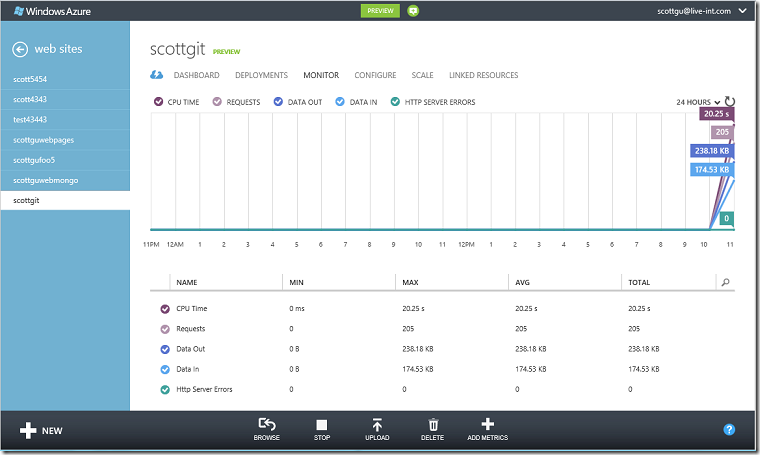The image size is (760, 455).
Task: Select scottgufoo5 in site list
Action: click(65, 160)
